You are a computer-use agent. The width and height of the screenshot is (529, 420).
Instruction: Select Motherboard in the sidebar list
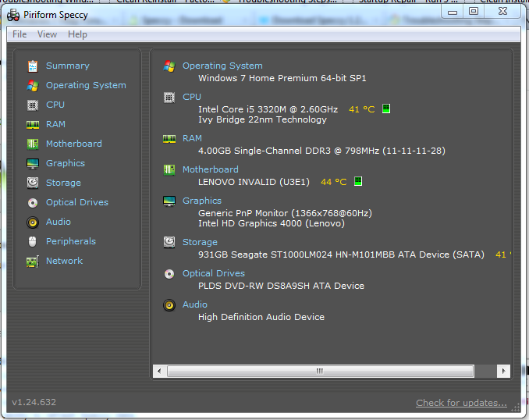tap(74, 144)
